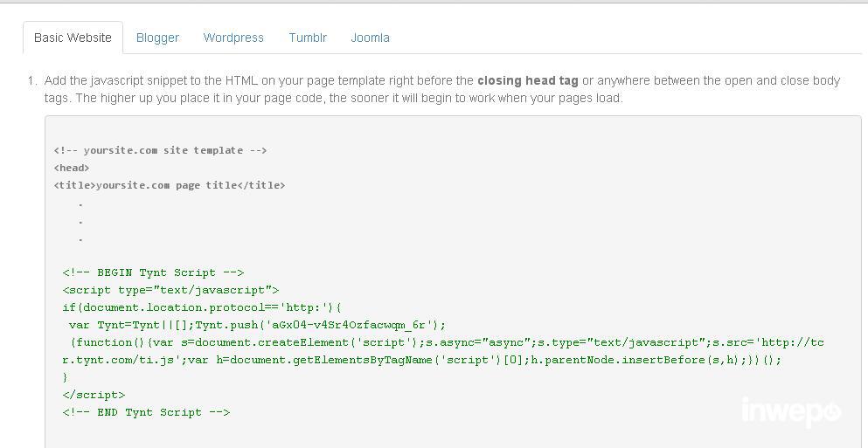Click the script type text/javascript line

coord(170,290)
